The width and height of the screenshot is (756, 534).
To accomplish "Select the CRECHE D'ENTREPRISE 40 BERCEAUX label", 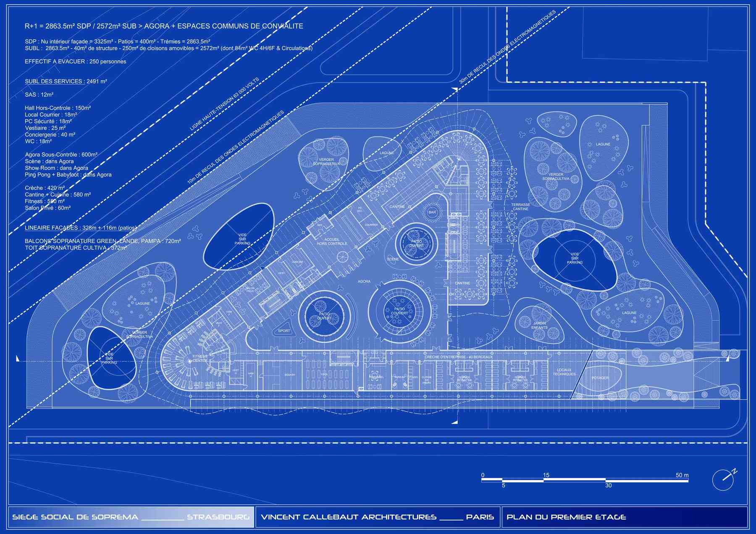I will pos(458,357).
